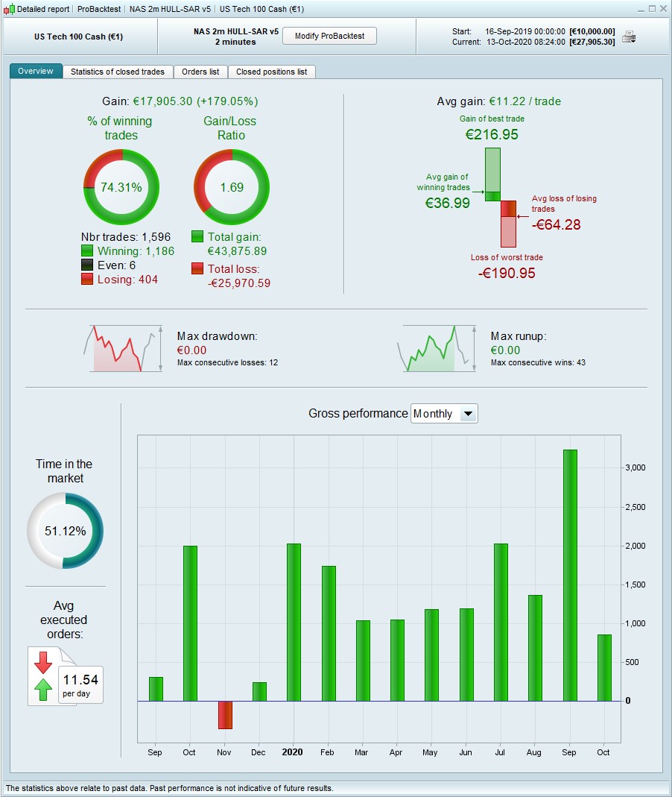Click the winning trades percentage donut chart
Image resolution: width=672 pixels, height=797 pixels.
[121, 187]
